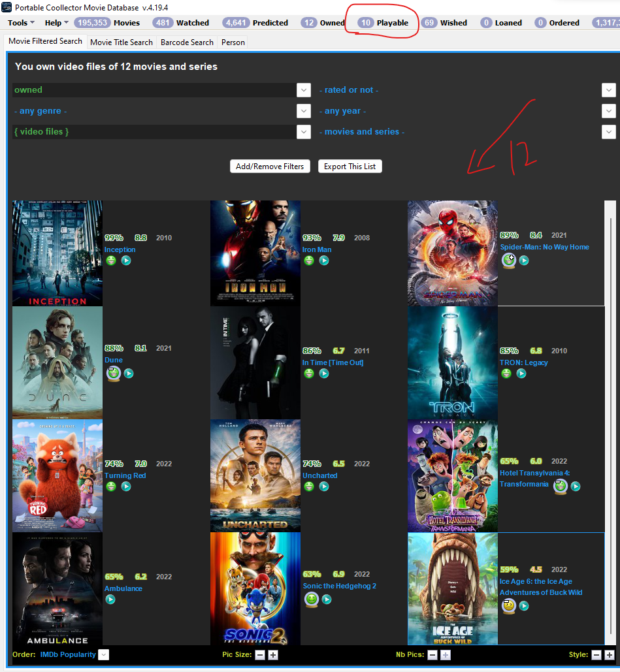
Task: Expand the 'rated or not' dropdown
Action: pyautogui.click(x=608, y=90)
